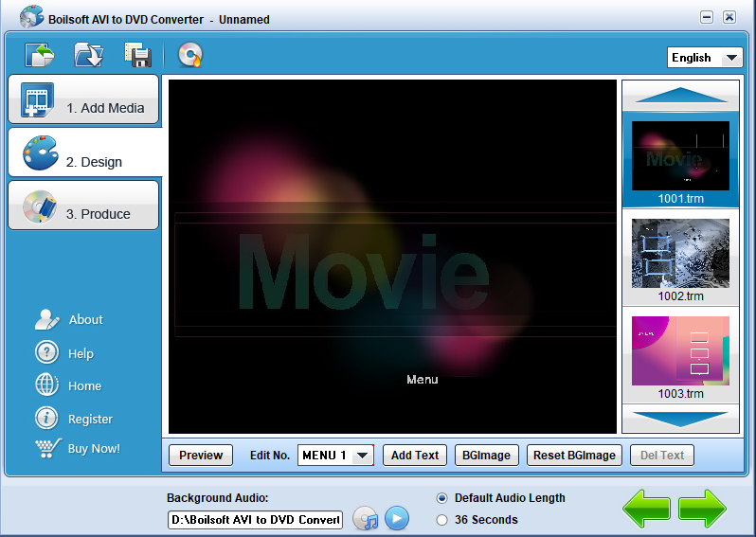Click the Del Text button
The height and width of the screenshot is (537, 756).
pos(662,456)
